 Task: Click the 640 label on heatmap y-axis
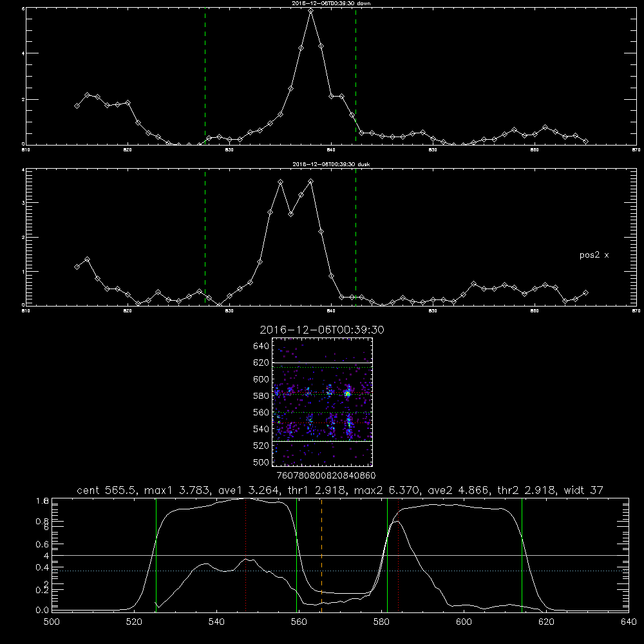pyautogui.click(x=261, y=346)
